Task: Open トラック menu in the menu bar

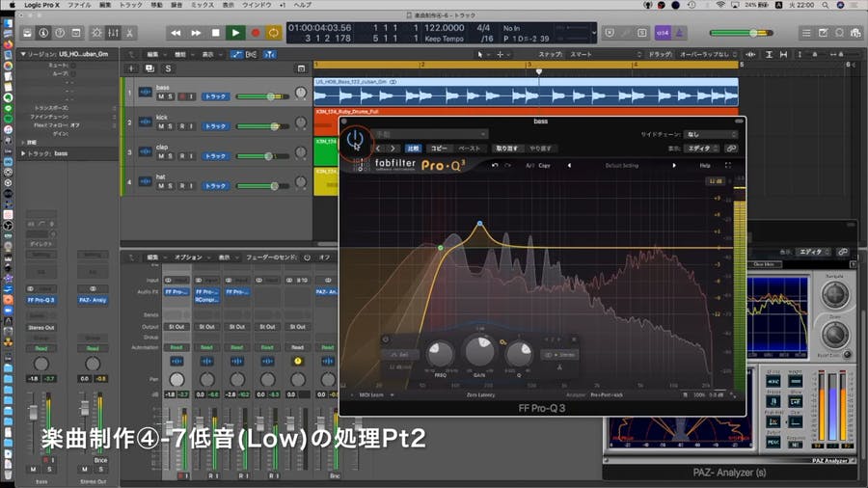Action: pos(130,5)
